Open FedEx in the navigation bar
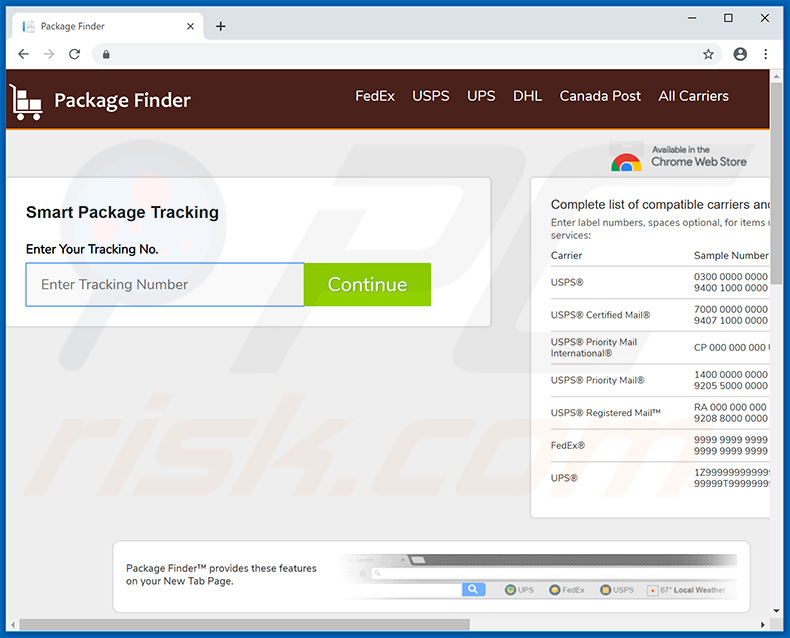Viewport: 790px width, 638px height. click(x=375, y=96)
